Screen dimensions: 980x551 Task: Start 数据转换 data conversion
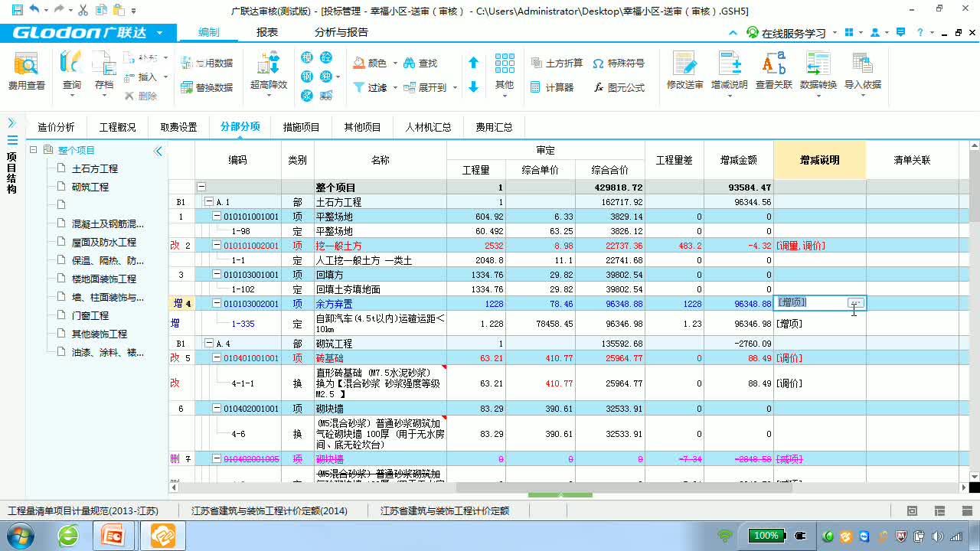(818, 73)
